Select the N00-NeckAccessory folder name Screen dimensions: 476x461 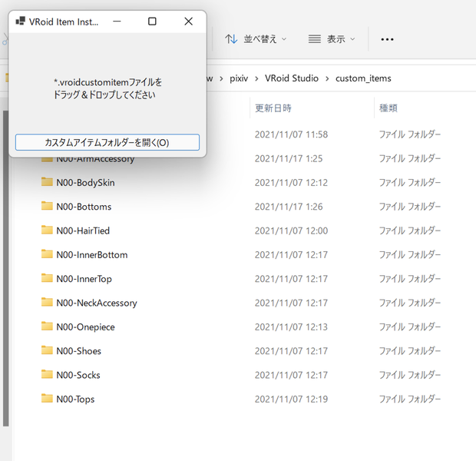[x=97, y=303]
